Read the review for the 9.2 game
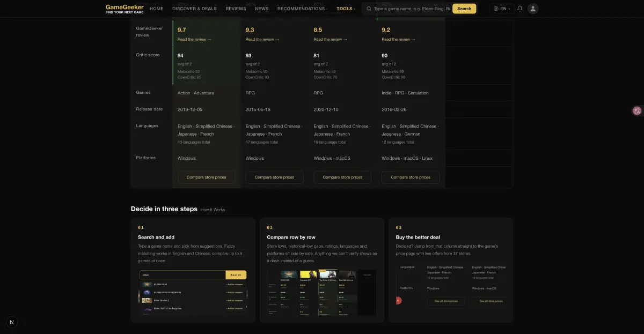 (399, 39)
